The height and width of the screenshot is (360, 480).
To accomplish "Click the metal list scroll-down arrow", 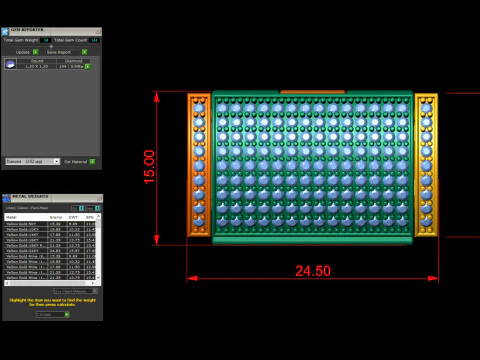I will (x=98, y=277).
